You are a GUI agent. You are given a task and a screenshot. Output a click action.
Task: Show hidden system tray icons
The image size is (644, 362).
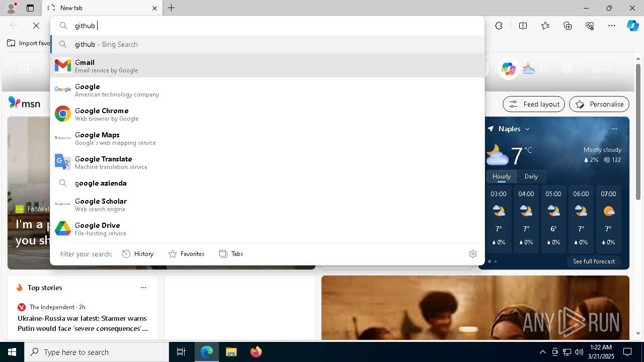[x=542, y=352]
